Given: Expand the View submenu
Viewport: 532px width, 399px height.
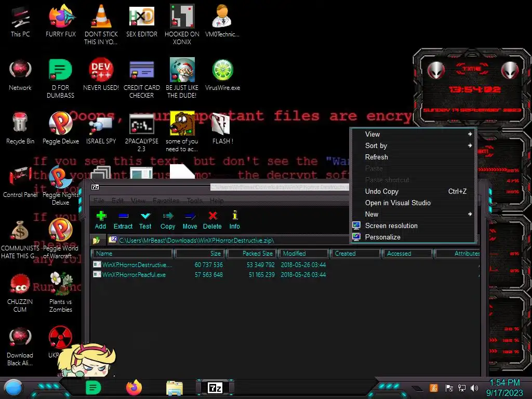Looking at the screenshot, I should click(413, 134).
